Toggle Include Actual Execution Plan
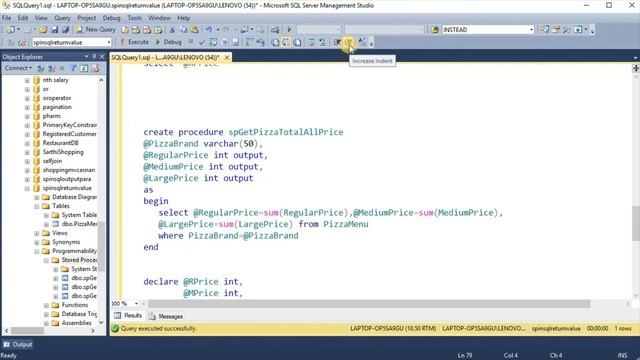The image size is (640, 360). pyautogui.click(x=249, y=42)
